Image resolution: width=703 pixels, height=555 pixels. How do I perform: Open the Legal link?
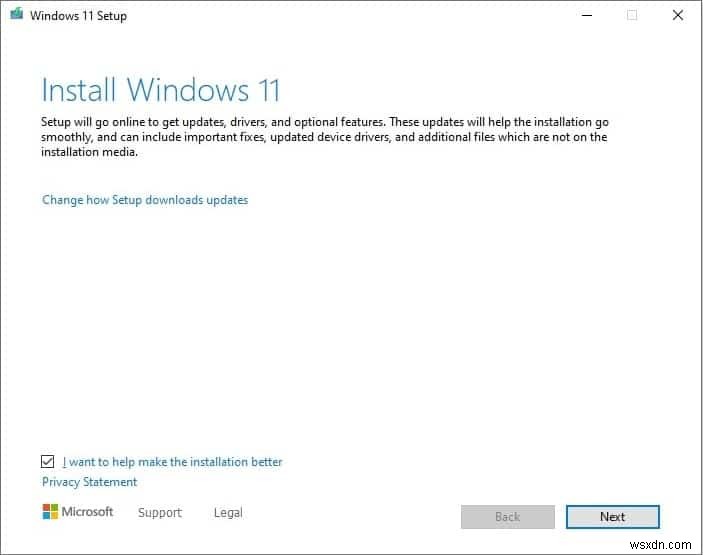pos(228,512)
